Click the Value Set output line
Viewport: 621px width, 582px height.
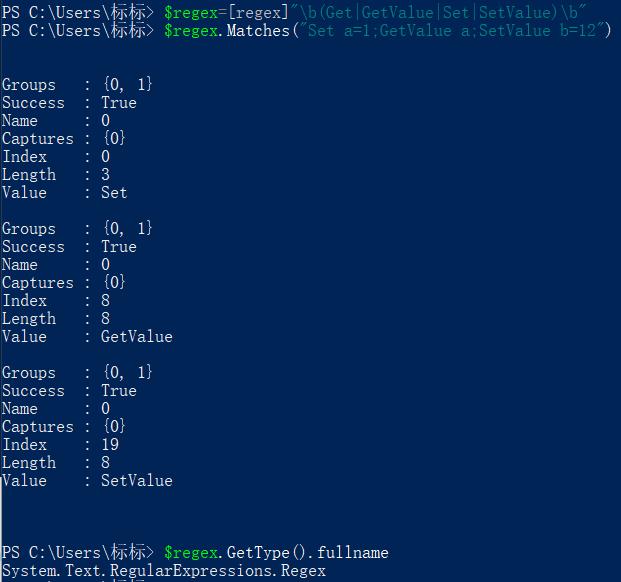pyautogui.click(x=65, y=193)
